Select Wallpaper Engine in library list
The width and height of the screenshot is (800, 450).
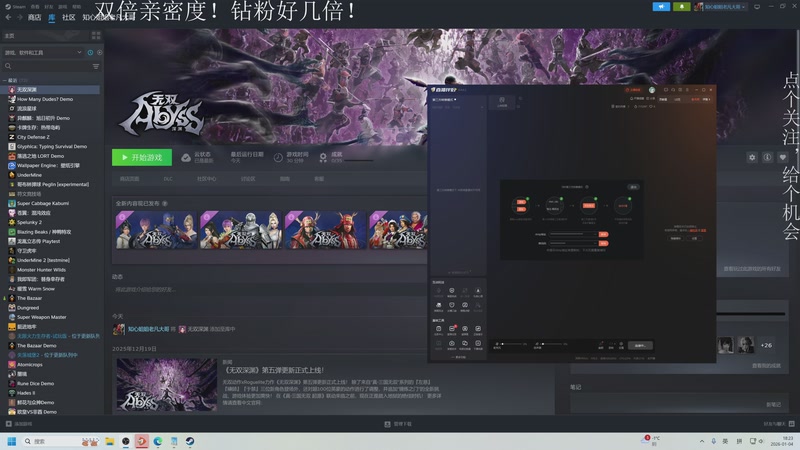click(x=48, y=165)
